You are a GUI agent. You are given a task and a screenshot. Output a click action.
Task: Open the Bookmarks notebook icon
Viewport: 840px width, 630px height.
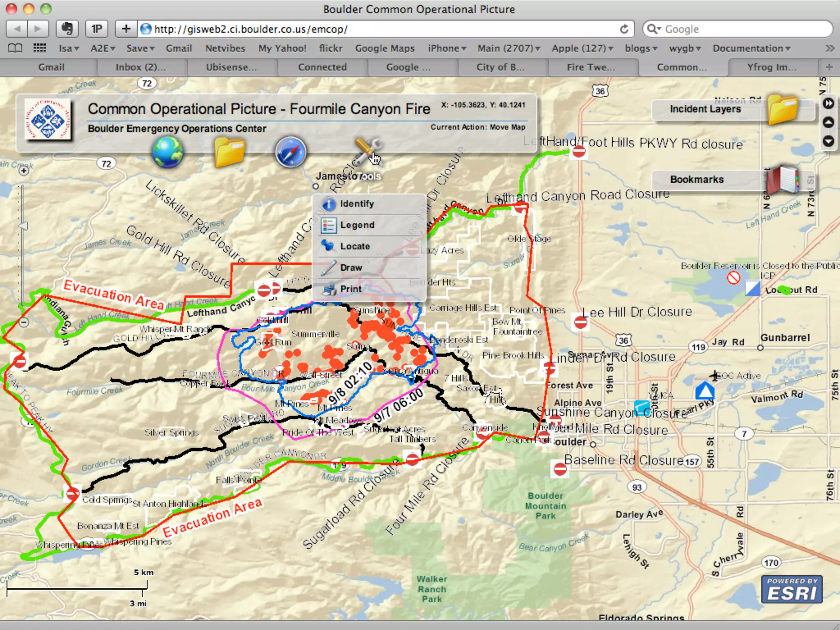click(x=783, y=179)
